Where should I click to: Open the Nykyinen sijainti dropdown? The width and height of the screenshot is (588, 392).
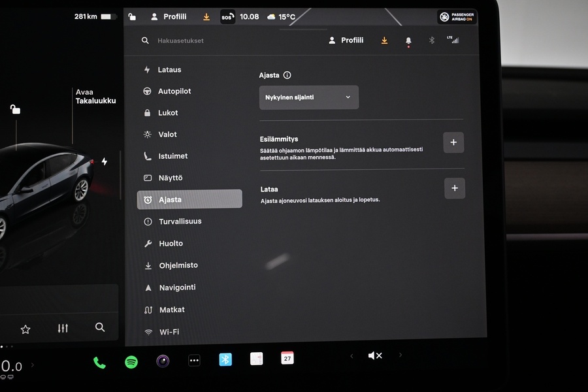click(308, 97)
